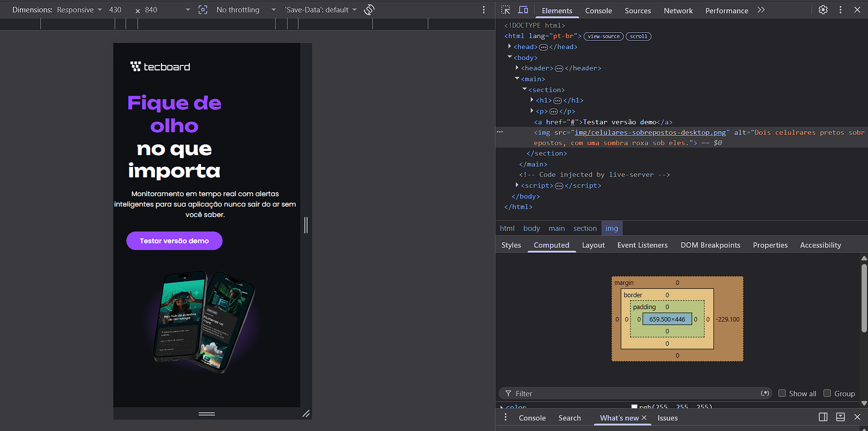This screenshot has width=868, height=431.
Task: Select the section breadcrumb item
Action: pos(585,228)
